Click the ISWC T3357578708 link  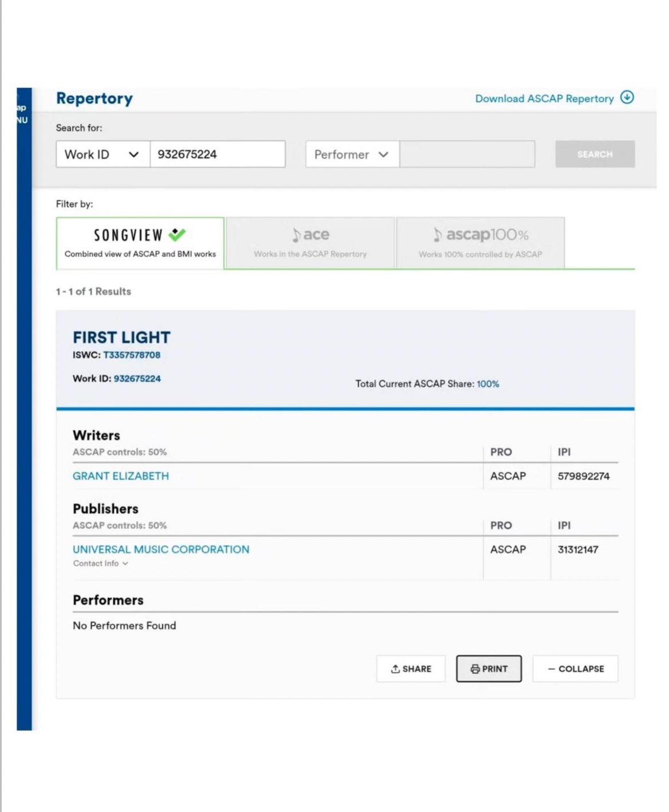click(x=132, y=355)
